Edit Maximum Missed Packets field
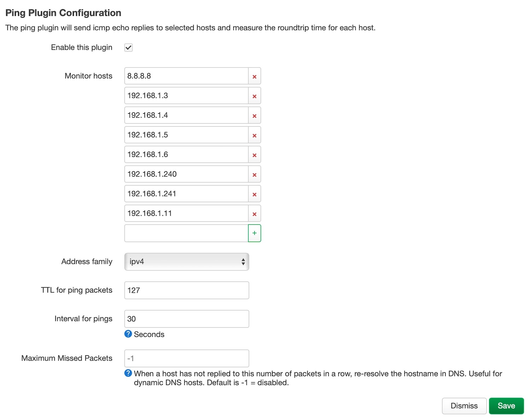 187,359
